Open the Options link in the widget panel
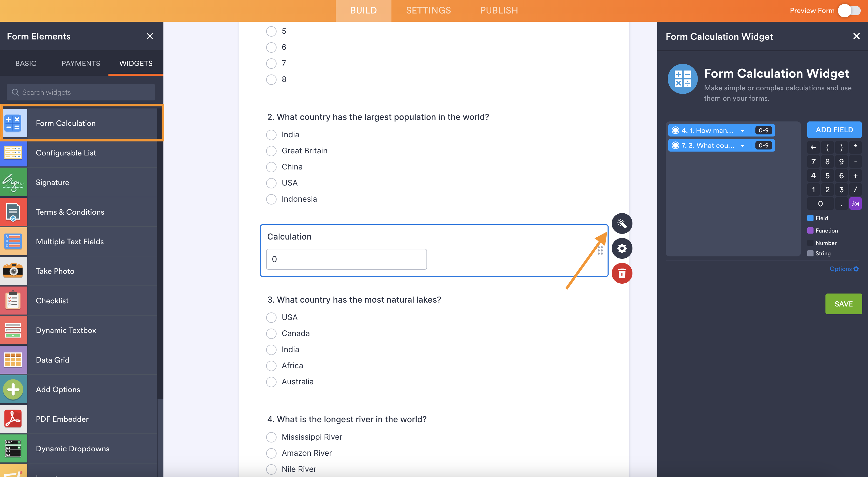Image resolution: width=868 pixels, height=477 pixels. click(844, 269)
